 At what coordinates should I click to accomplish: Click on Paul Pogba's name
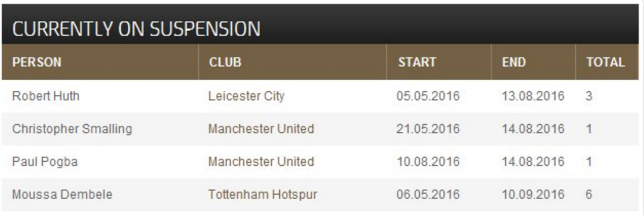point(45,161)
